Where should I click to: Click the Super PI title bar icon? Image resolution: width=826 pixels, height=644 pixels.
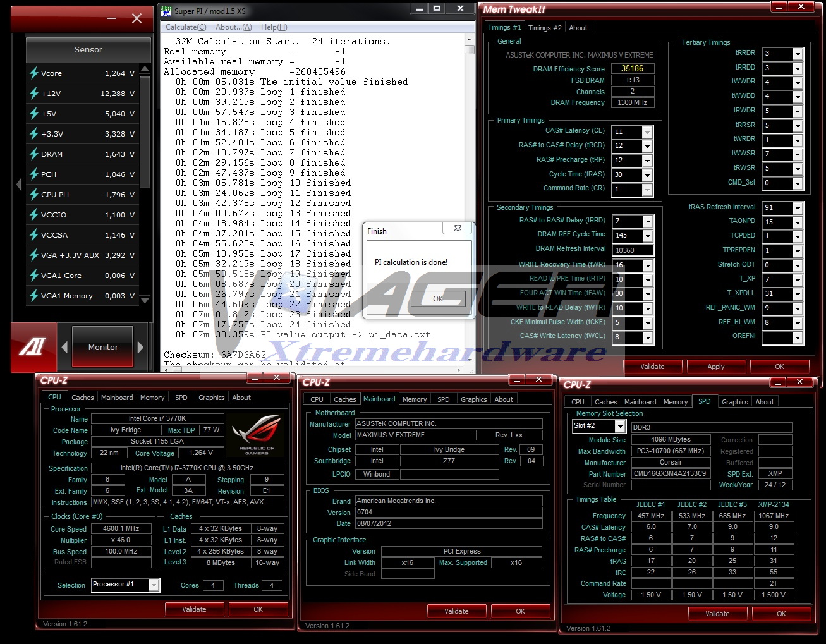pyautogui.click(x=166, y=11)
